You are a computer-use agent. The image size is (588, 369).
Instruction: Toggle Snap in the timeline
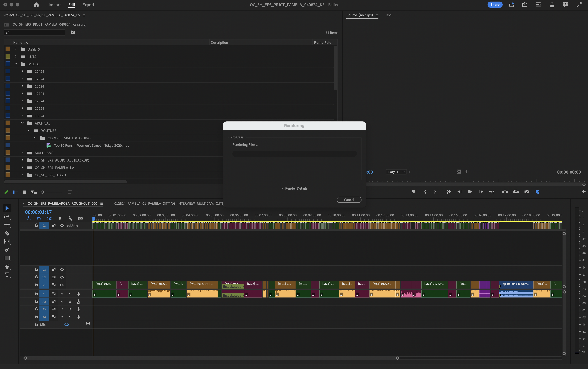[39, 218]
